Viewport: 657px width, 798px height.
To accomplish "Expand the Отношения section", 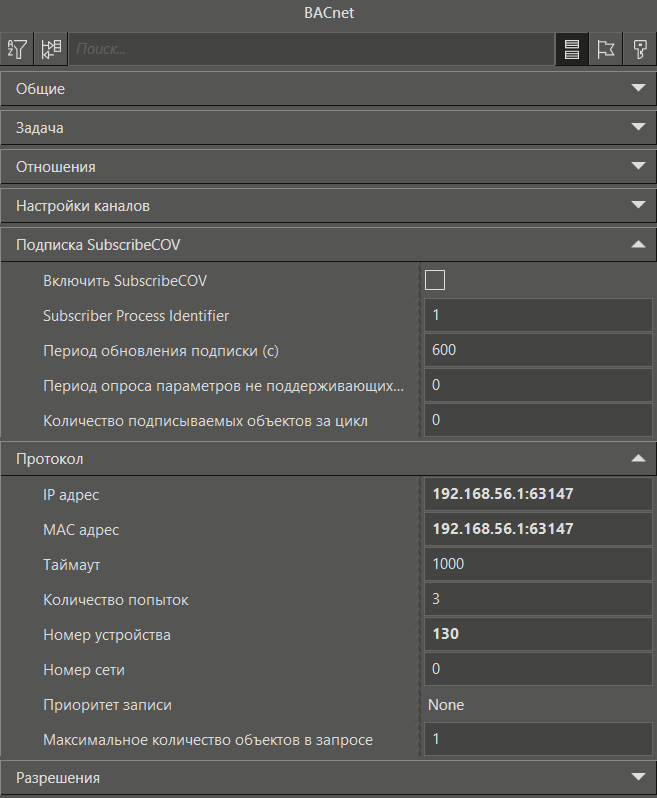I will (x=328, y=166).
